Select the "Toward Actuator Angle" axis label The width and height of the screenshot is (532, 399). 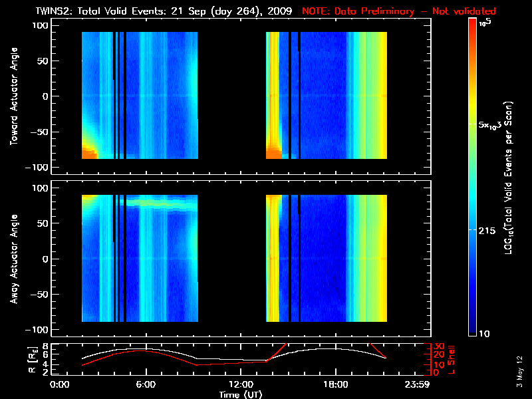[x=14, y=96]
